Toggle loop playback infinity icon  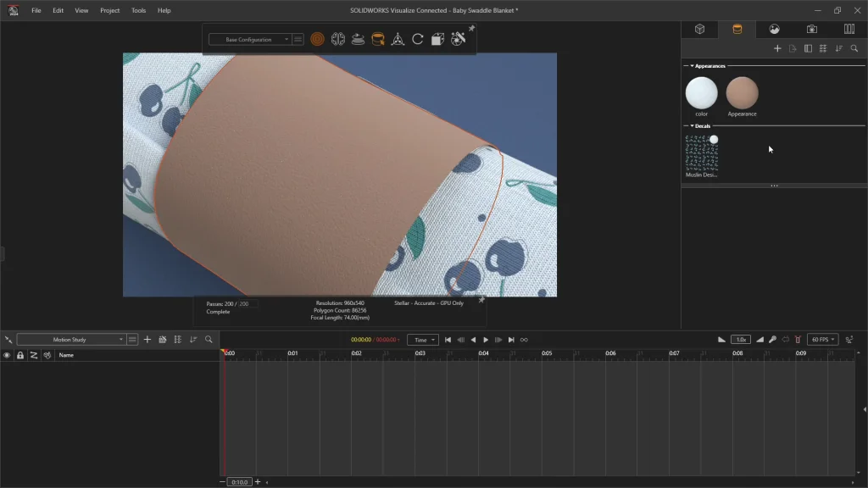click(x=524, y=340)
